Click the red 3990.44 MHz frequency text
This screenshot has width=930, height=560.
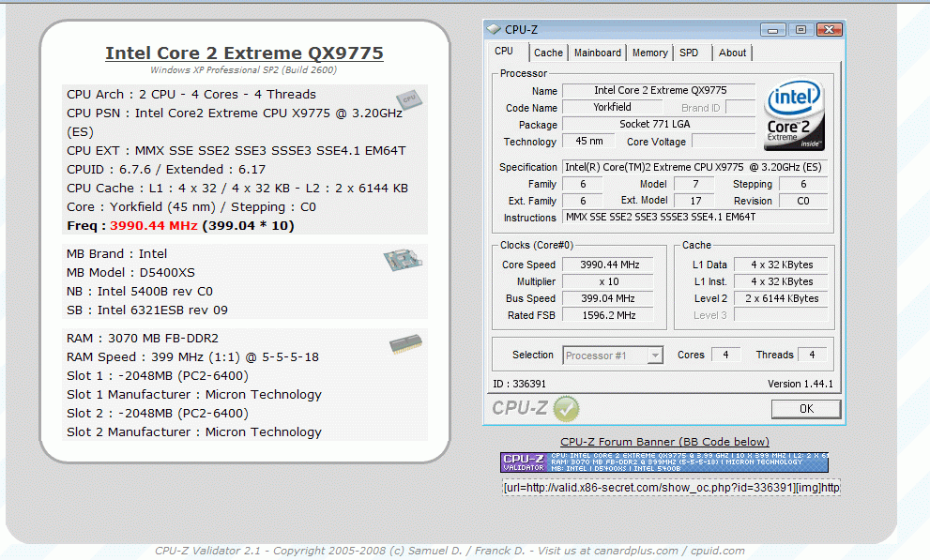(154, 226)
